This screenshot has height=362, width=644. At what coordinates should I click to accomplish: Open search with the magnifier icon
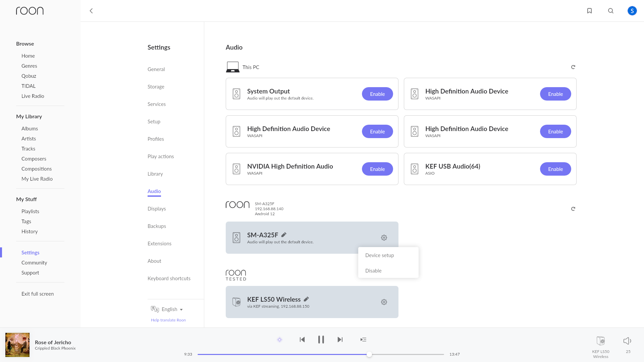coord(611,11)
